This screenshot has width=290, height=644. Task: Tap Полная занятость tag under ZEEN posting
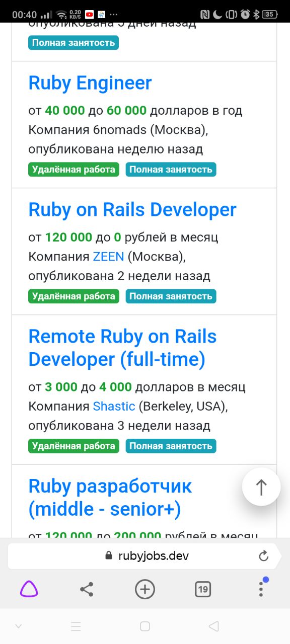[x=171, y=296]
